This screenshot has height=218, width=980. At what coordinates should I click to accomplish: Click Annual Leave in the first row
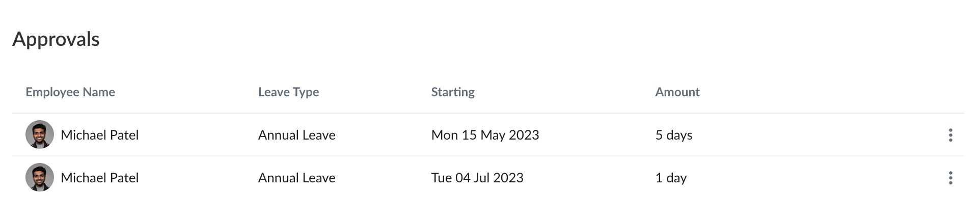[297, 135]
